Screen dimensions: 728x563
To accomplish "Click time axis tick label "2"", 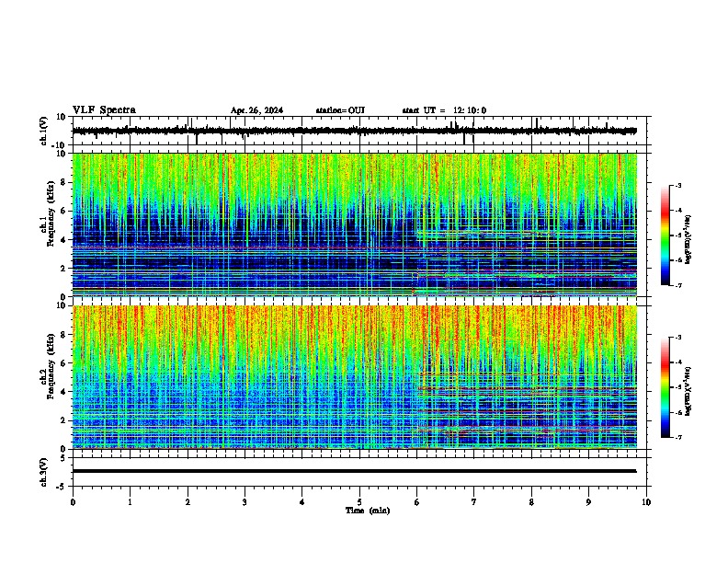I will pos(188,502).
